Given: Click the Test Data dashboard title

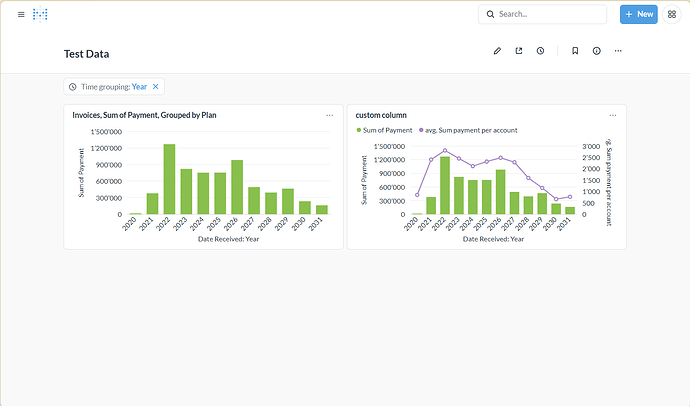Looking at the screenshot, I should tap(86, 54).
